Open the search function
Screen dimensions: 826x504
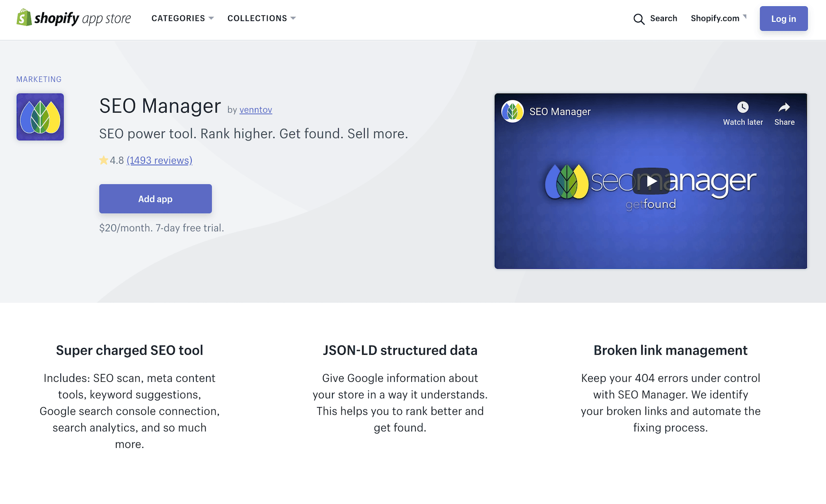(x=654, y=19)
